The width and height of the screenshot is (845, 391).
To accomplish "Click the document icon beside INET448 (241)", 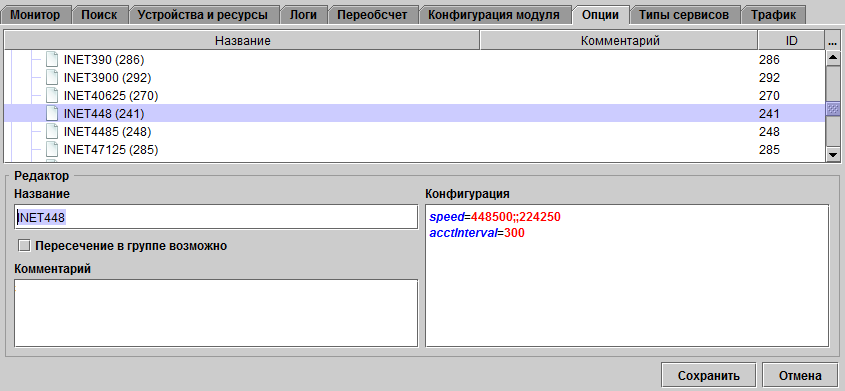I will pyautogui.click(x=52, y=114).
